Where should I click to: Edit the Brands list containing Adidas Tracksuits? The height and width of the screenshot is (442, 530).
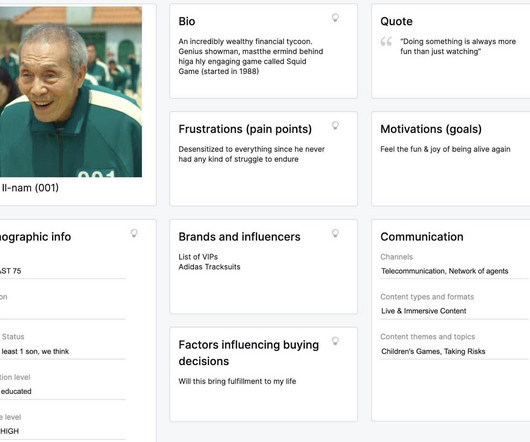point(209,262)
